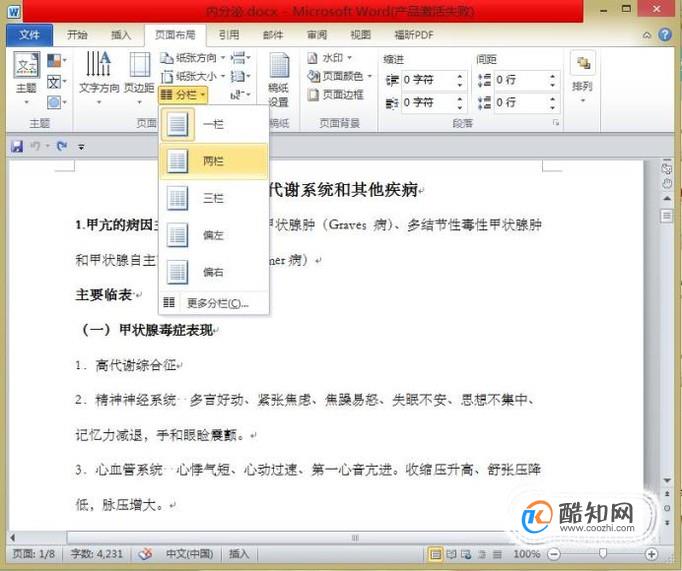Zoom in with the plus button
Screen dimensions: 682x571
point(651,554)
